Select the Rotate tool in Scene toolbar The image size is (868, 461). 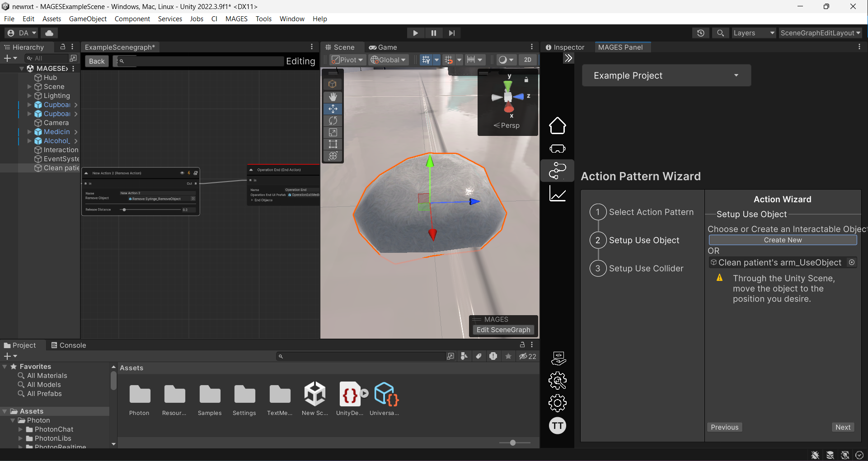333,121
